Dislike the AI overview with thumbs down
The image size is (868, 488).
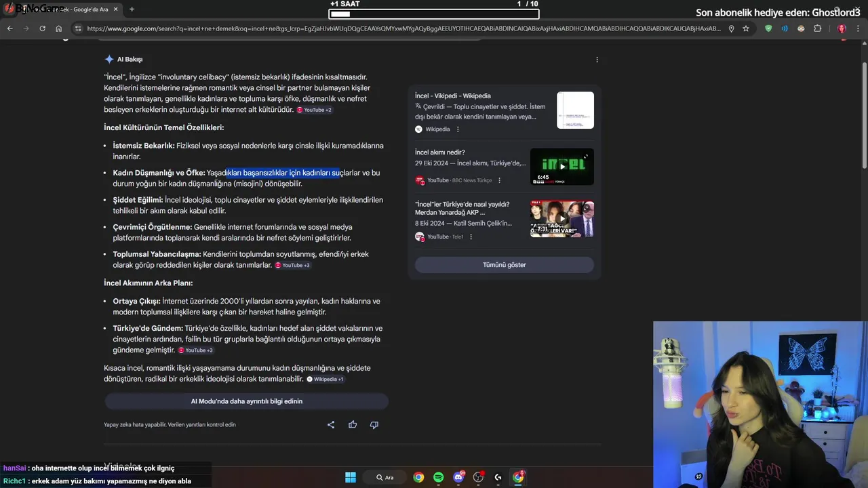(x=374, y=425)
